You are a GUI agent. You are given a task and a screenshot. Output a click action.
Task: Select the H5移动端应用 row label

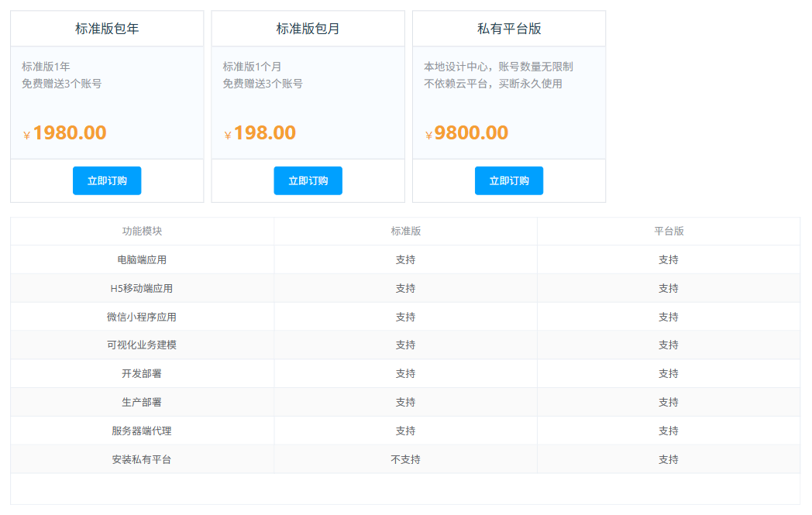tap(142, 288)
